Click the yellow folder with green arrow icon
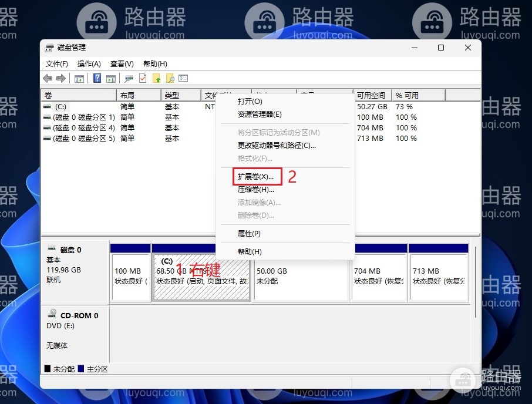 click(x=157, y=78)
